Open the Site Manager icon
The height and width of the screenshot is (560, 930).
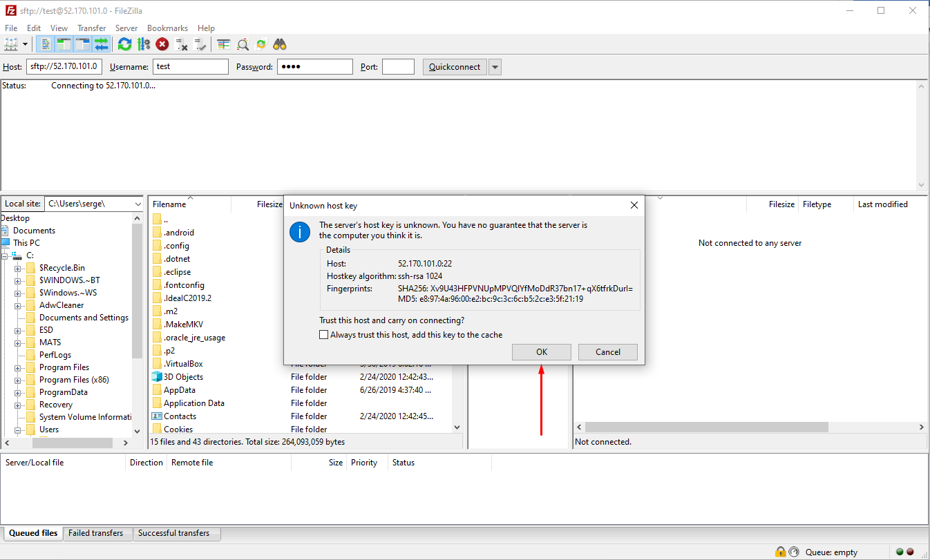tap(11, 44)
